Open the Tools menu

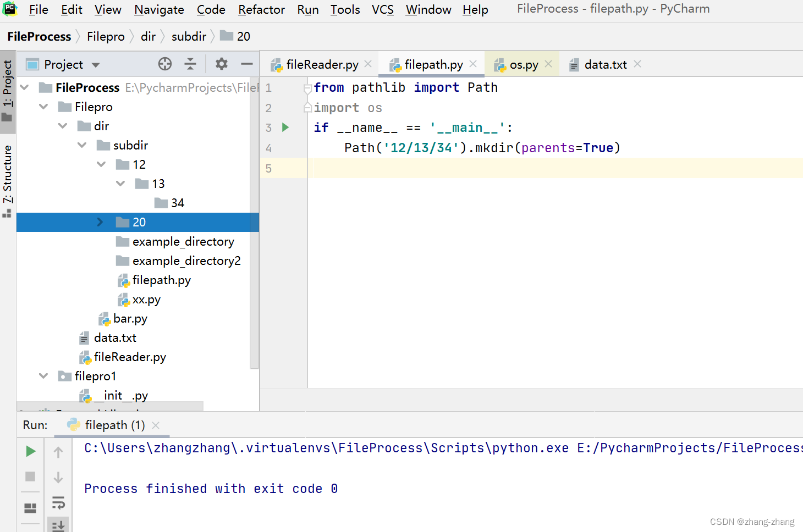(345, 9)
